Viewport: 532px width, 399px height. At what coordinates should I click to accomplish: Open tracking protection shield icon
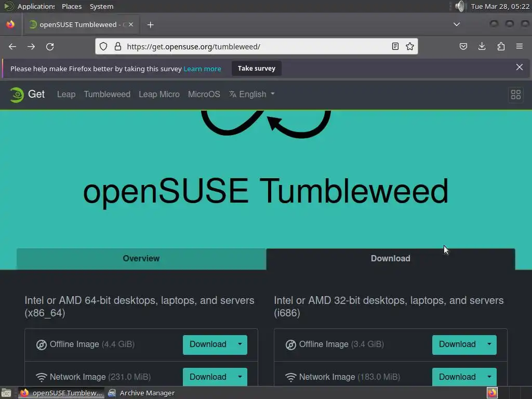pyautogui.click(x=103, y=46)
